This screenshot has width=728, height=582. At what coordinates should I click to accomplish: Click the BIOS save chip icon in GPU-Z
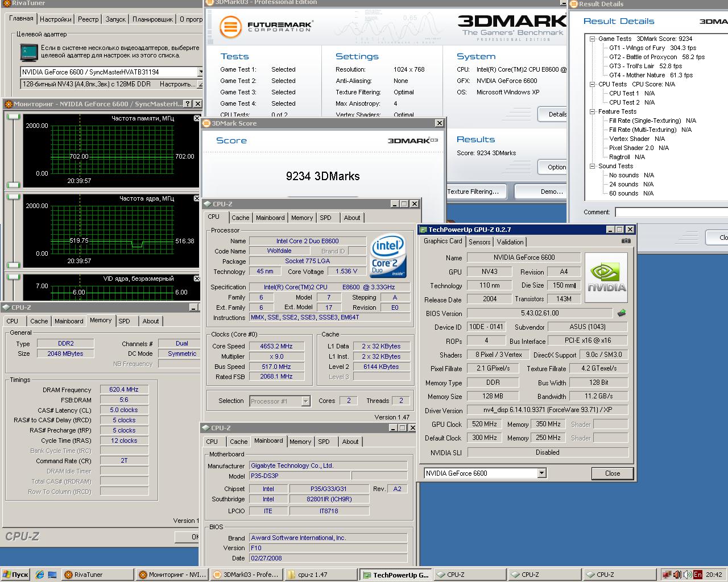(622, 313)
